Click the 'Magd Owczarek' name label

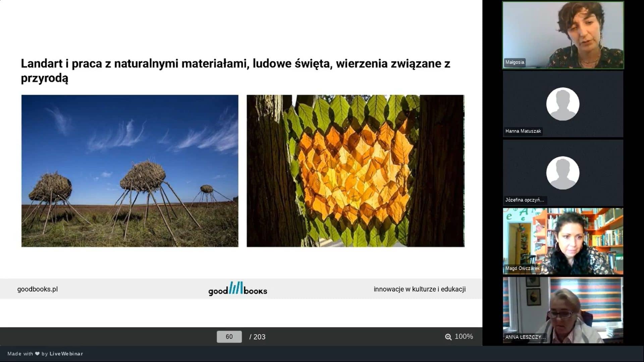click(x=522, y=268)
